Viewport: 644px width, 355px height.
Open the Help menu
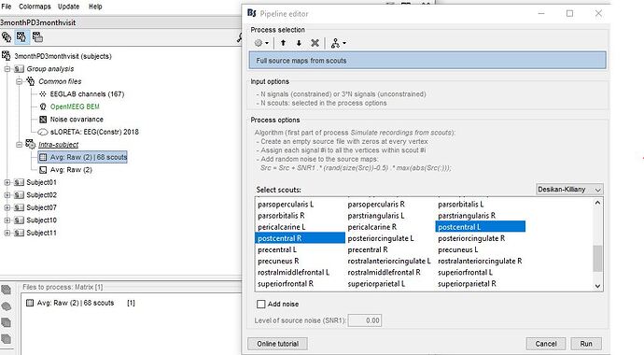click(x=95, y=7)
